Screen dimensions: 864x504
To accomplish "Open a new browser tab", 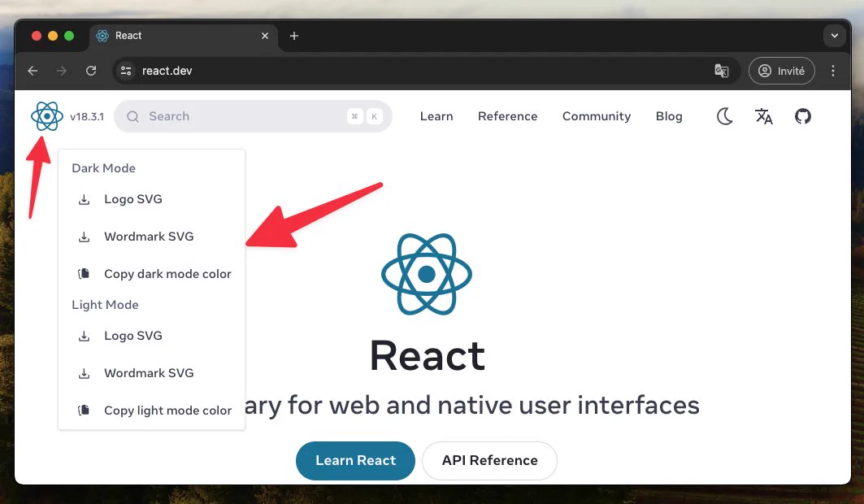I will click(294, 36).
